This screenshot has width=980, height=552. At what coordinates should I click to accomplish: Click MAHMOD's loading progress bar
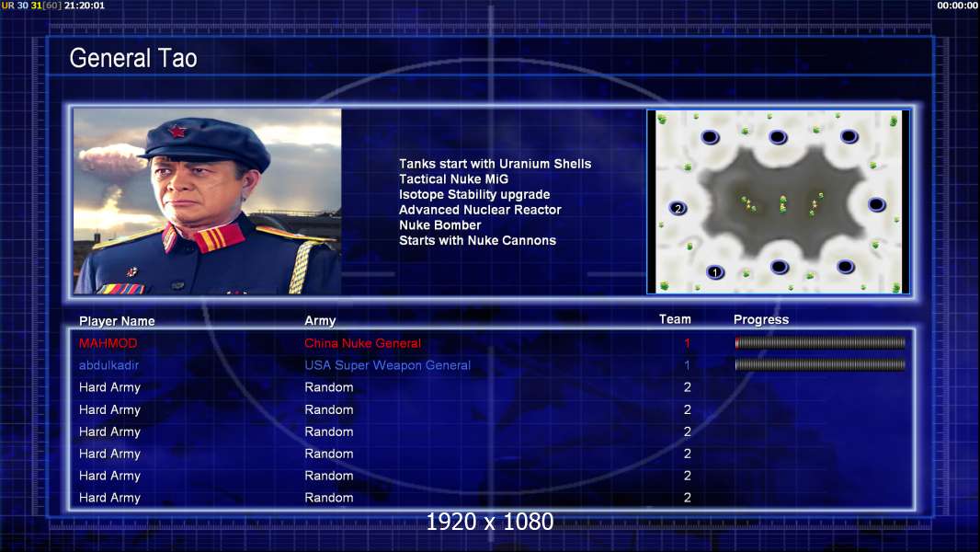pos(820,342)
